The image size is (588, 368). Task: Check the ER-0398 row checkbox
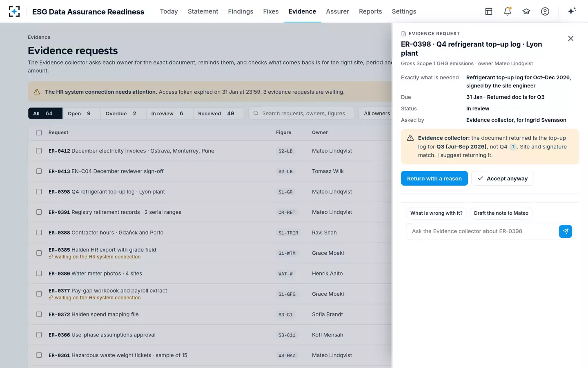coord(39,192)
